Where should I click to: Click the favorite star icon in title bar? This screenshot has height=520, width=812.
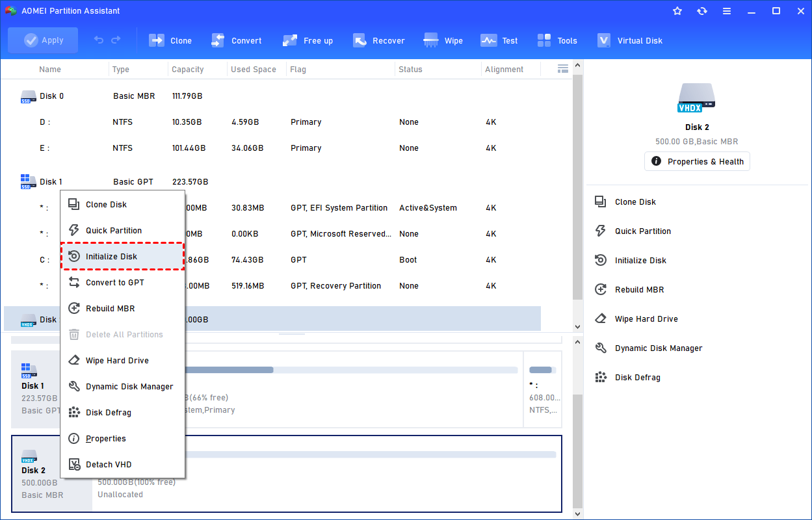tap(677, 11)
